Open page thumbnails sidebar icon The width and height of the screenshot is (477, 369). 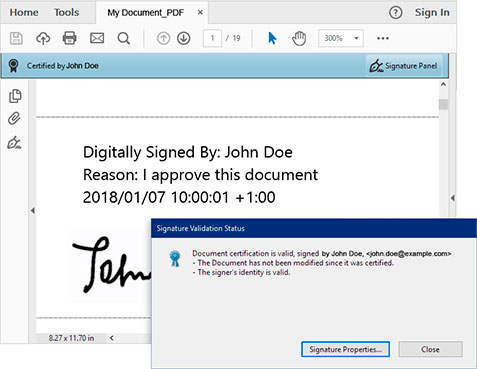pyautogui.click(x=15, y=96)
